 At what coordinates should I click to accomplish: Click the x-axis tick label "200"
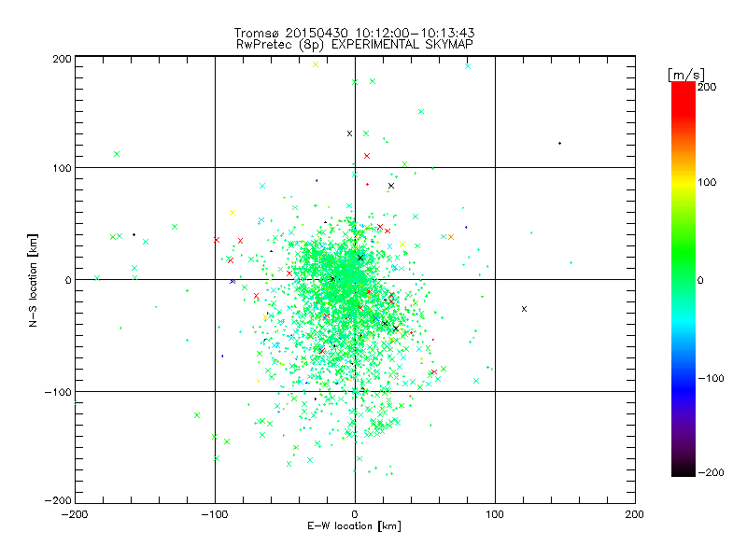pos(635,514)
